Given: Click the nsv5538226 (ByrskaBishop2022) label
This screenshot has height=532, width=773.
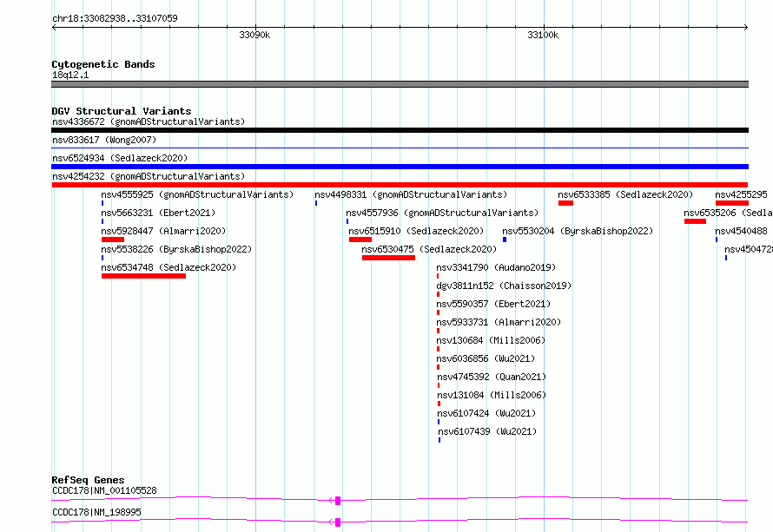Looking at the screenshot, I should tap(176, 249).
